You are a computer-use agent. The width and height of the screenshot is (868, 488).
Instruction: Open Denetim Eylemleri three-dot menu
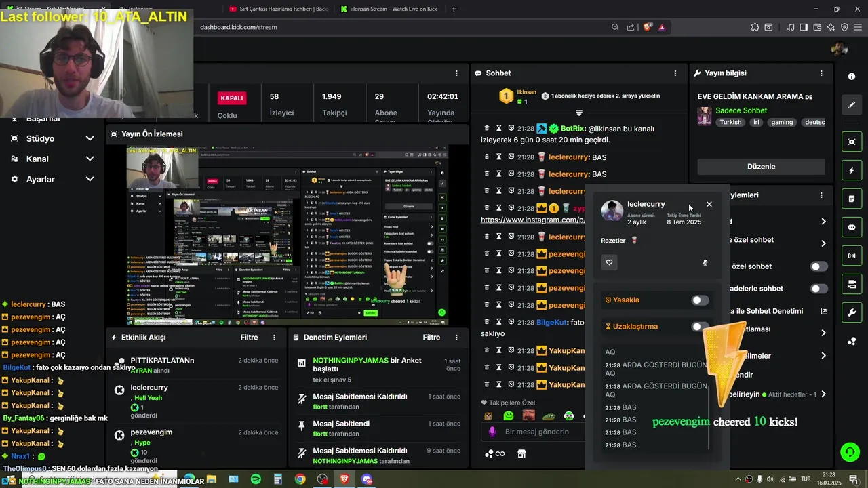click(456, 338)
